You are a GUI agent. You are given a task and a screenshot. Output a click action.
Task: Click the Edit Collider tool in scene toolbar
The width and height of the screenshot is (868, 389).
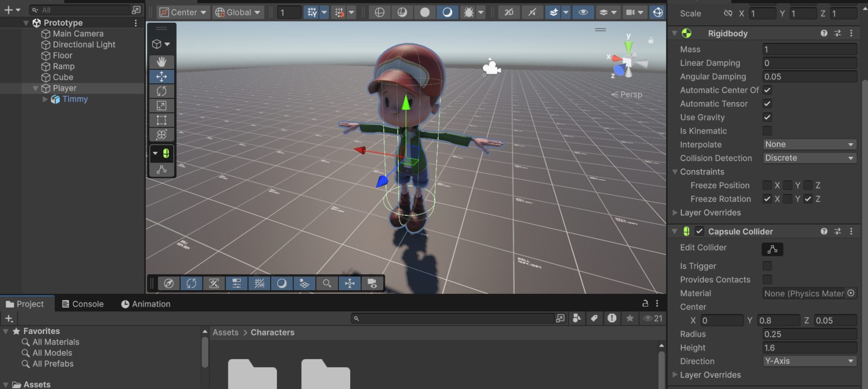162,170
